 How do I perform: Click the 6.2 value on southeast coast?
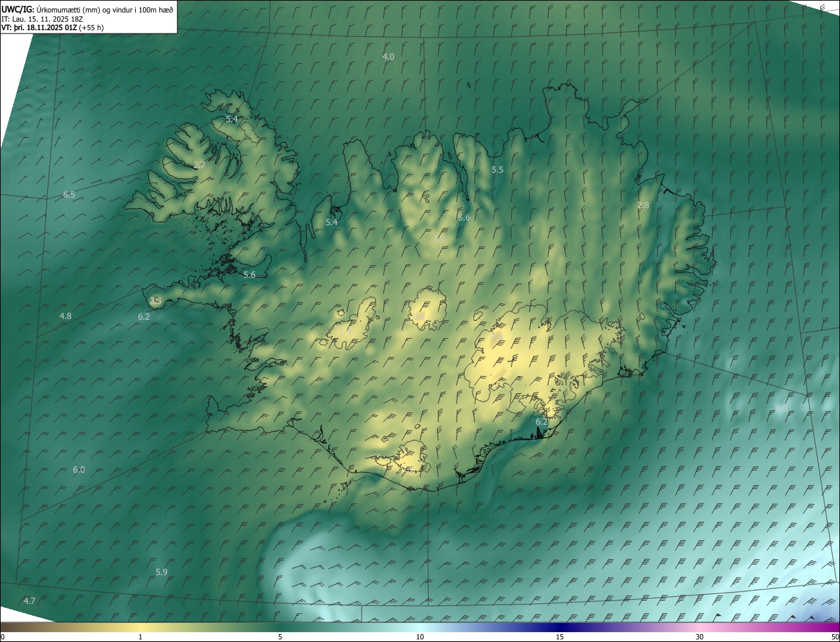pos(541,422)
